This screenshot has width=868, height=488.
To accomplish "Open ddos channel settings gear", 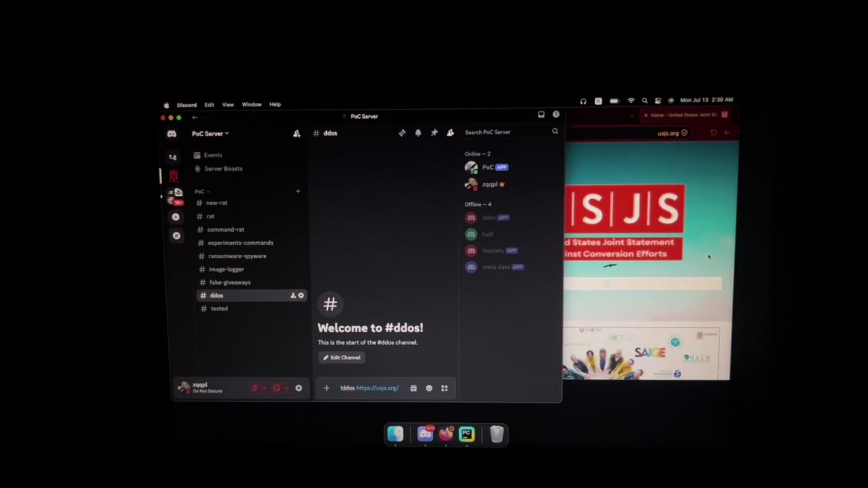I will coord(301,296).
